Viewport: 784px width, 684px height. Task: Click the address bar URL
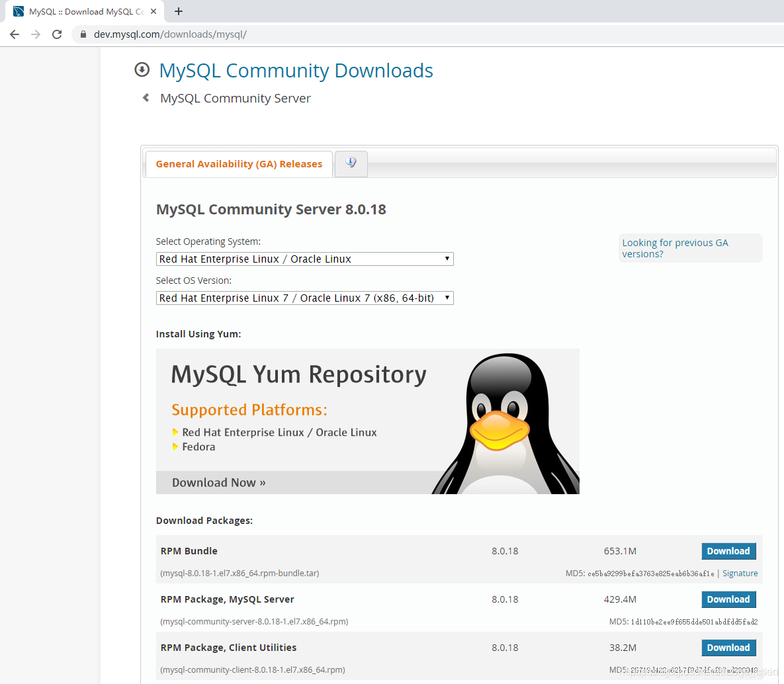170,34
